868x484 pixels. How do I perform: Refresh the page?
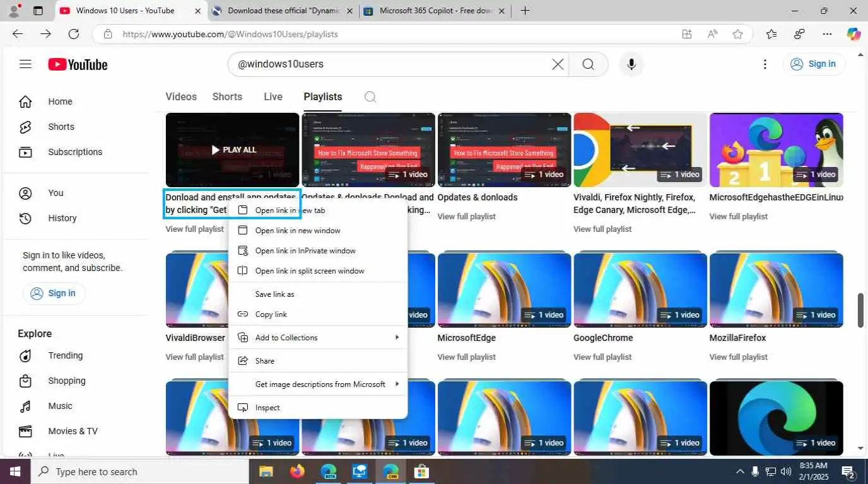pos(74,34)
